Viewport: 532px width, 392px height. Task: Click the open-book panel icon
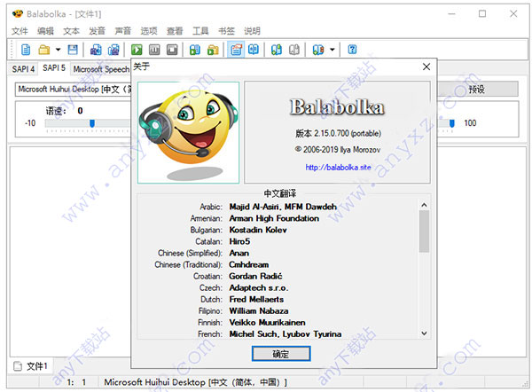pyautogui.click(x=254, y=50)
